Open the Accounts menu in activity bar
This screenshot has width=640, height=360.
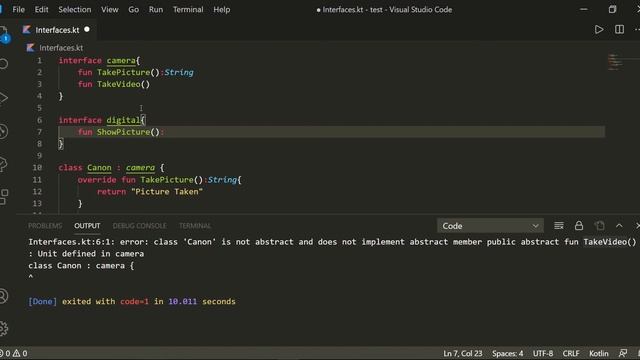pyautogui.click(x=4, y=296)
